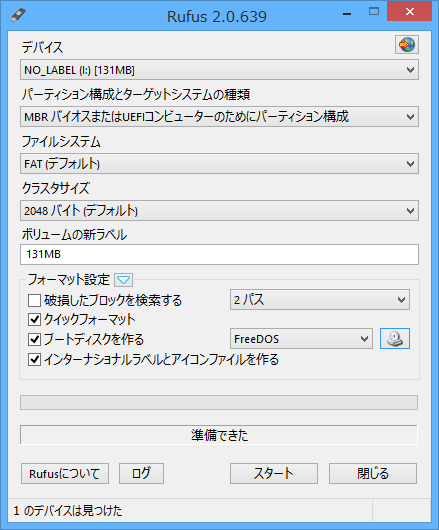The height and width of the screenshot is (530, 439).
Task: Click the 閉じる button
Action: [x=373, y=474]
